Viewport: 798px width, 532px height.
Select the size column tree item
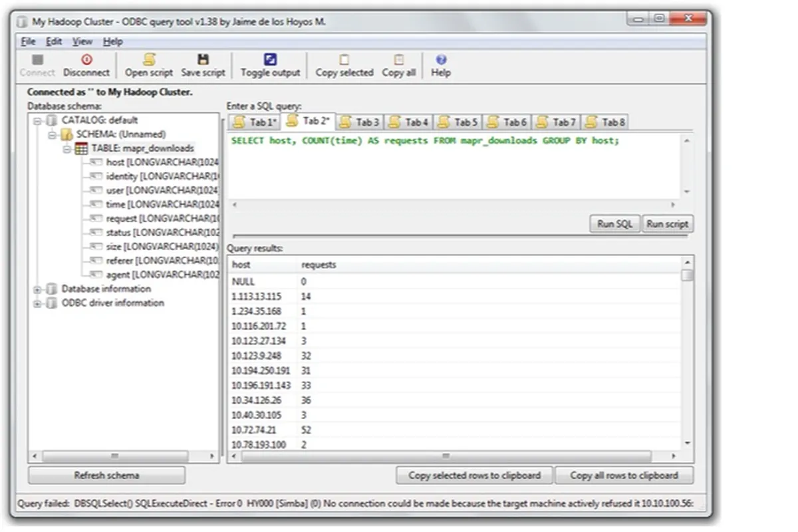pyautogui.click(x=162, y=247)
